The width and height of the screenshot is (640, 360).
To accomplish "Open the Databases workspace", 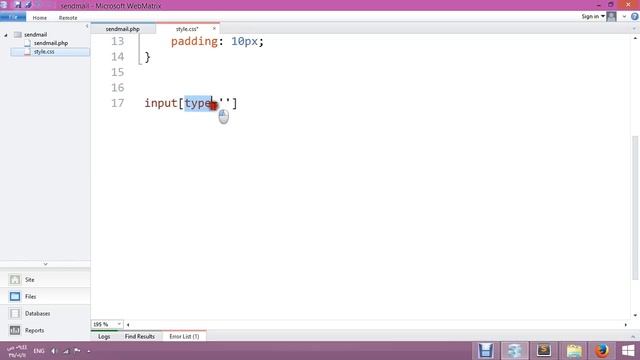I will pos(45,313).
